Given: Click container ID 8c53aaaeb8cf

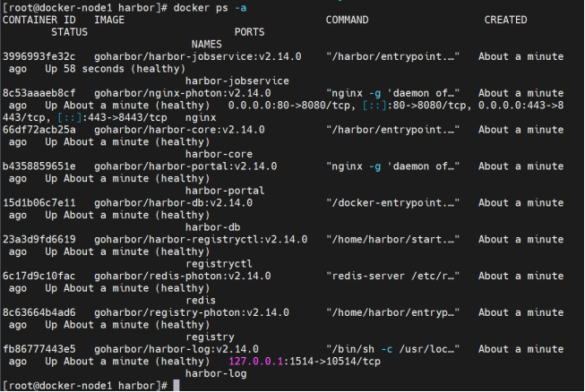Looking at the screenshot, I should coord(39,93).
